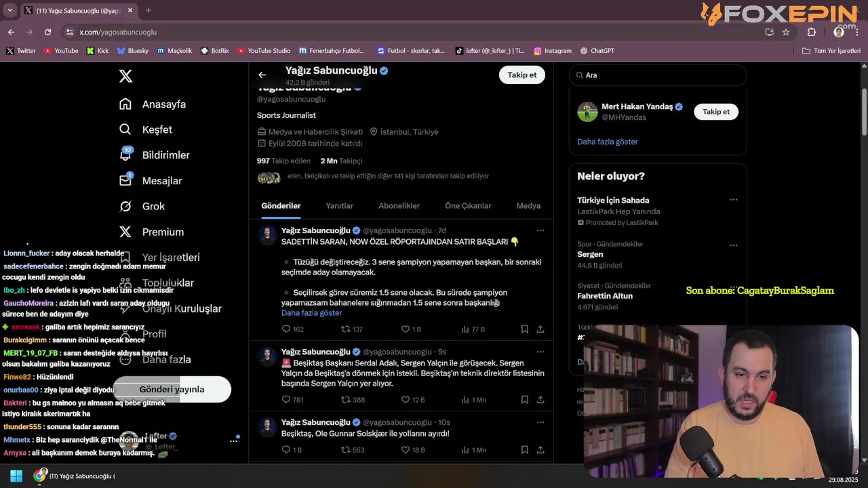Image resolution: width=868 pixels, height=488 pixels.
Task: Click the Chrome taskbar icon
Action: pos(40,476)
